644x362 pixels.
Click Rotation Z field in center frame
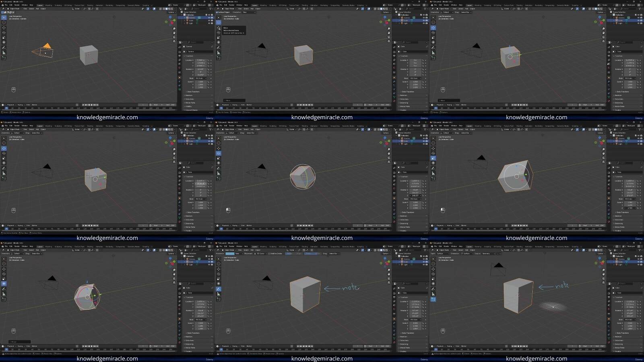click(x=416, y=196)
